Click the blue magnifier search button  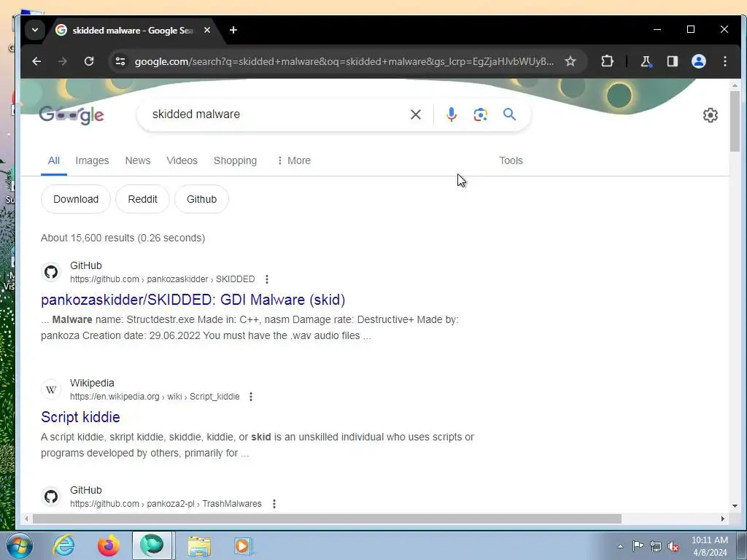(509, 114)
